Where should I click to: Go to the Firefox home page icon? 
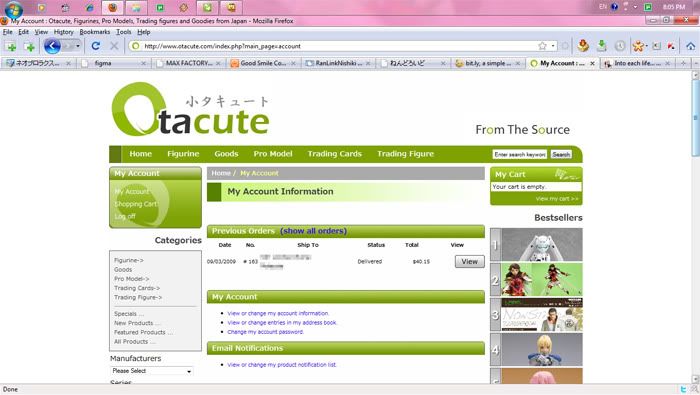coord(691,46)
